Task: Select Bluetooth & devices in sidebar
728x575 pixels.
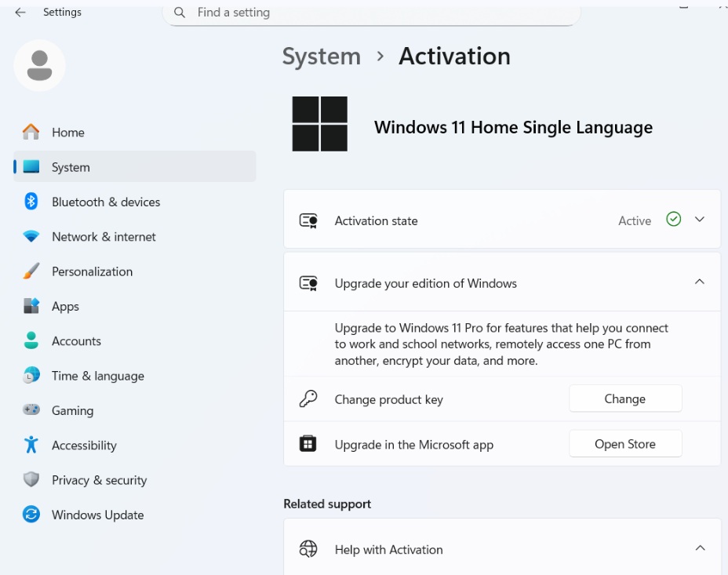Action: (x=135, y=202)
